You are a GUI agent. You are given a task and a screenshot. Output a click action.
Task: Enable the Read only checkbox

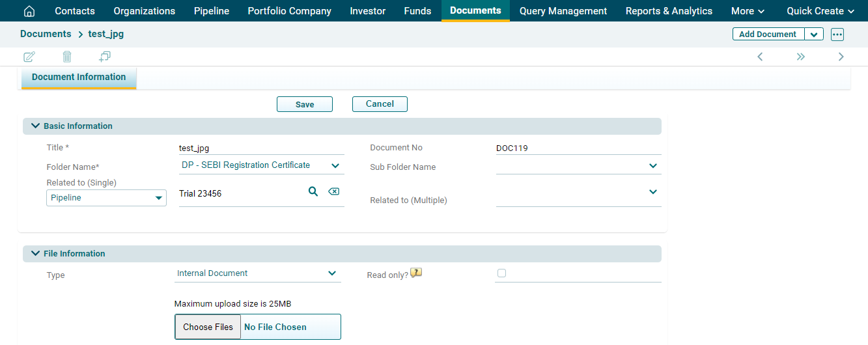point(501,273)
